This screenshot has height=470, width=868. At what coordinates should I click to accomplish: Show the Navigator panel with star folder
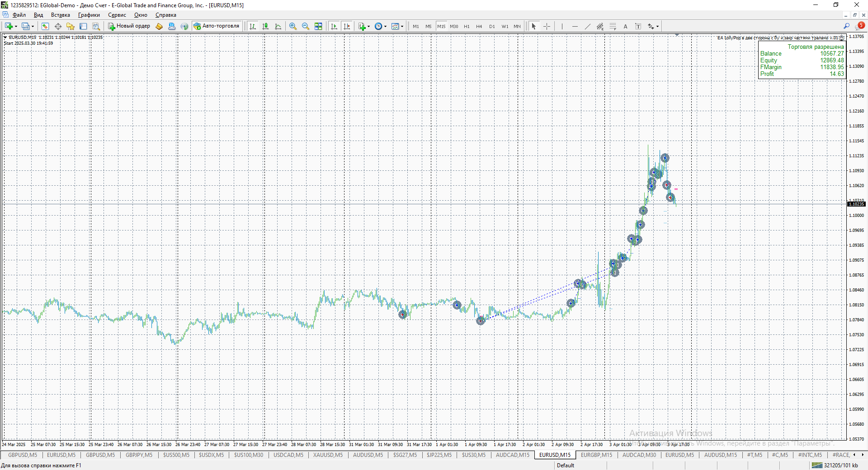[71, 26]
